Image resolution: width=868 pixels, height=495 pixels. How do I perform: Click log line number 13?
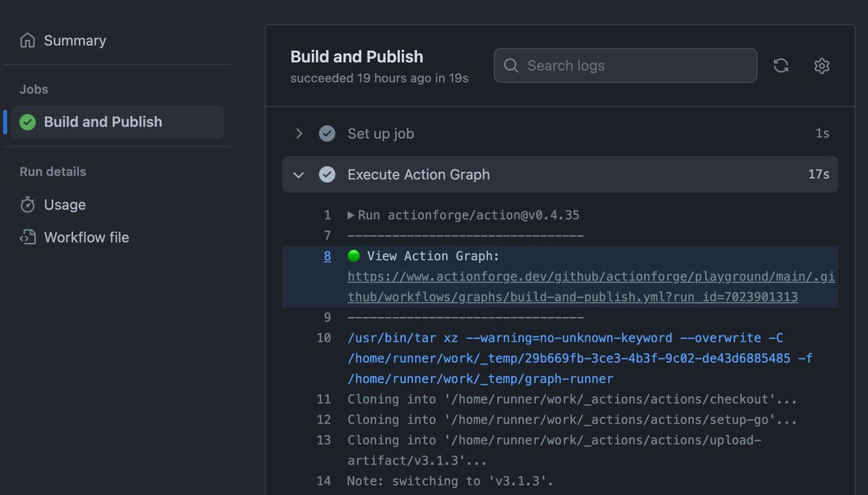click(x=323, y=440)
